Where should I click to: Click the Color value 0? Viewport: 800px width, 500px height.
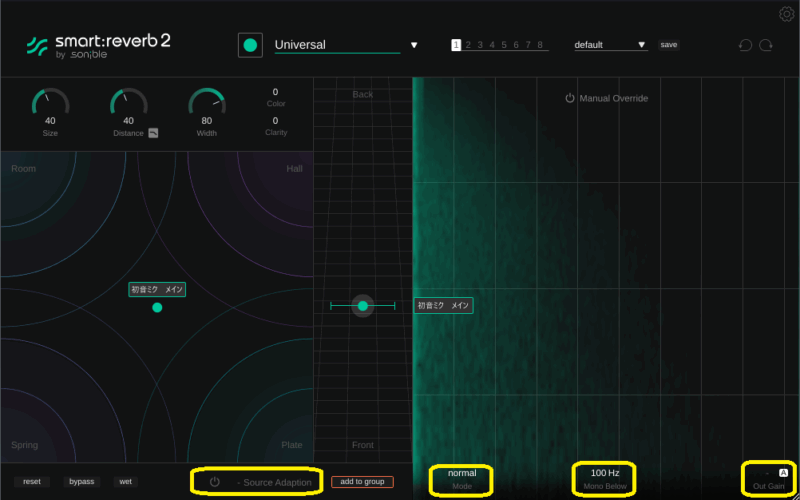point(276,92)
